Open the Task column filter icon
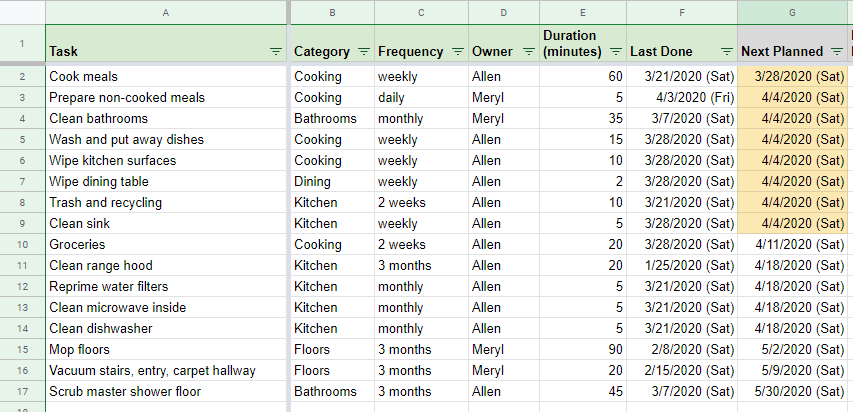The image size is (853, 412). (276, 51)
